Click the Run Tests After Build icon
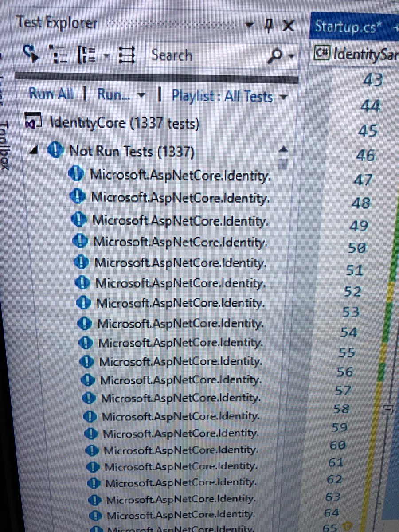Image resolution: width=399 pixels, height=532 pixels. pos(32,54)
